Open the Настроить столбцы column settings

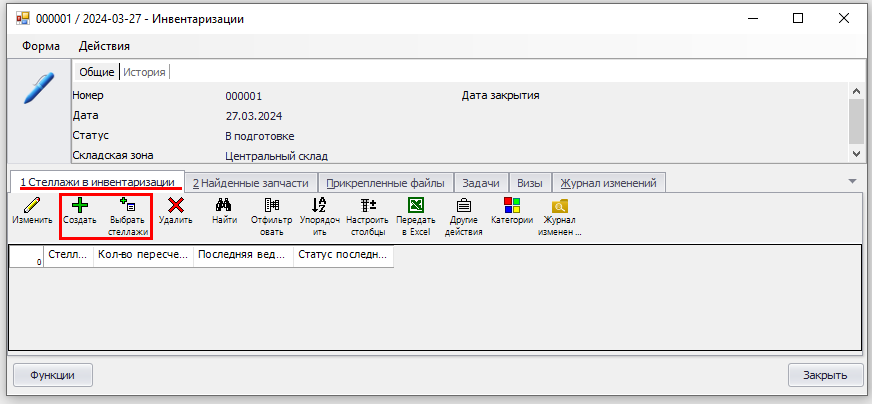367,206
